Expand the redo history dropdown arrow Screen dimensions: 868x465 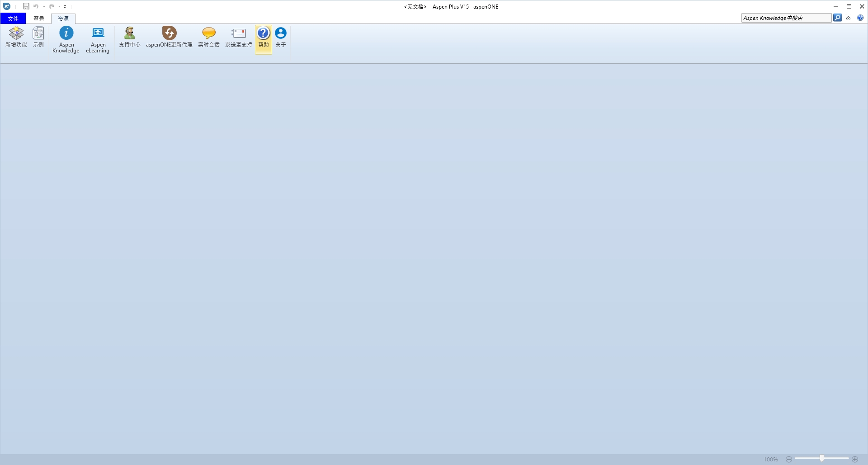(59, 7)
